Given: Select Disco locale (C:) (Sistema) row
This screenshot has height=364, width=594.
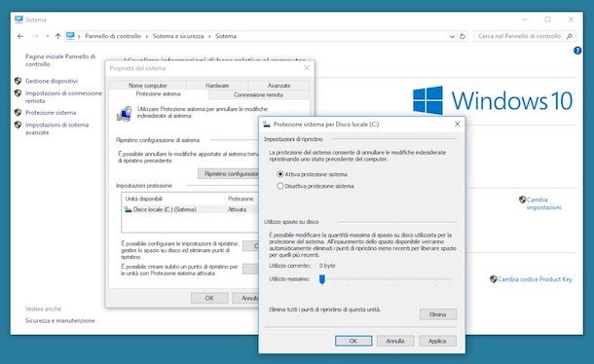Looking at the screenshot, I should (190, 209).
